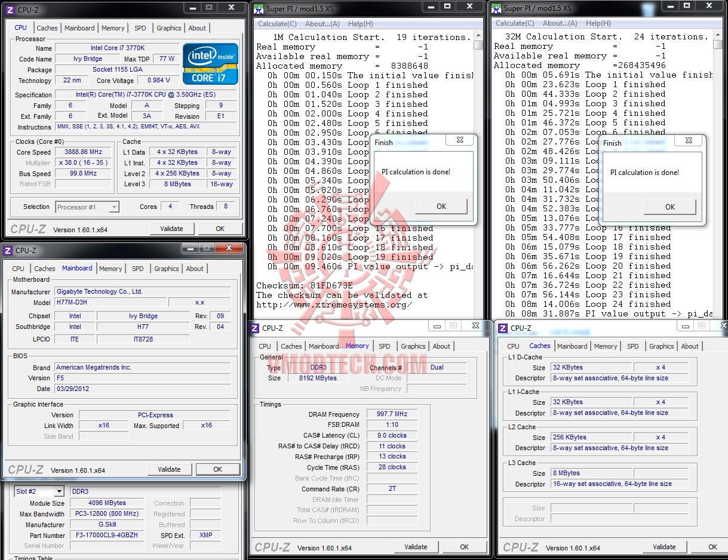Select the CPU tab in the Mainboard window

pos(18,269)
